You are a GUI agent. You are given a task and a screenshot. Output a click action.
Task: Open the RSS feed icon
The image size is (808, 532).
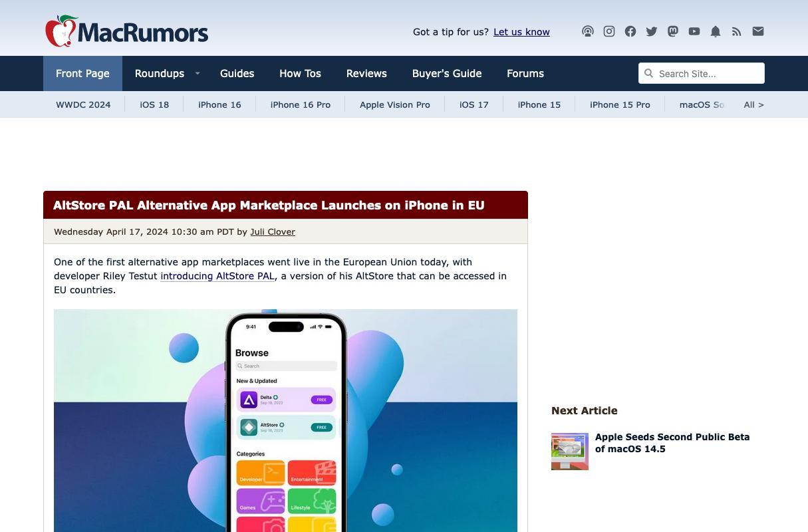pos(737,31)
